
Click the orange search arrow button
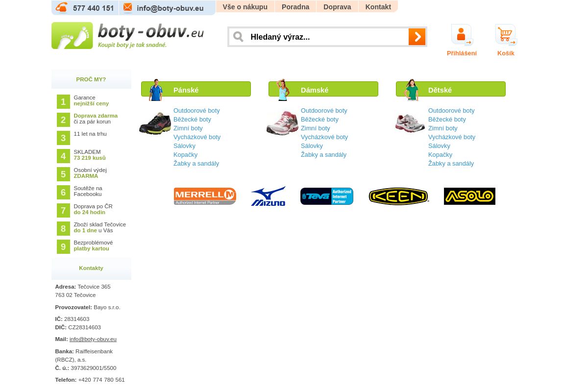pos(417,37)
